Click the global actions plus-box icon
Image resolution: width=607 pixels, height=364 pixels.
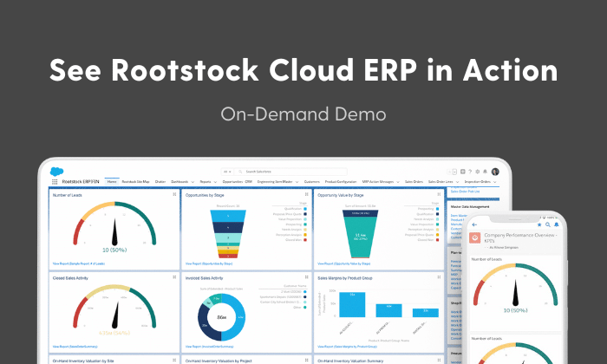(462, 172)
